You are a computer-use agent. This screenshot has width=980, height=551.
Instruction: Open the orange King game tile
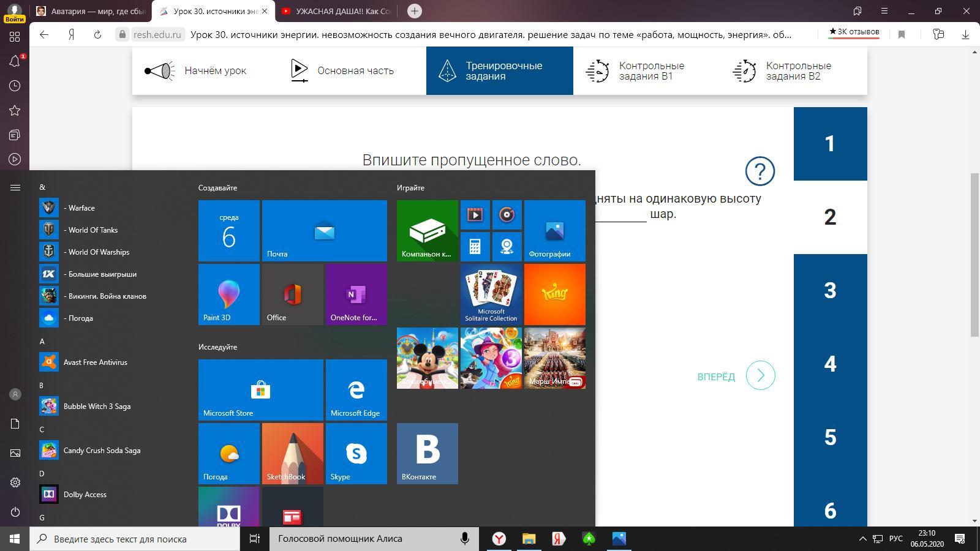[x=555, y=294]
